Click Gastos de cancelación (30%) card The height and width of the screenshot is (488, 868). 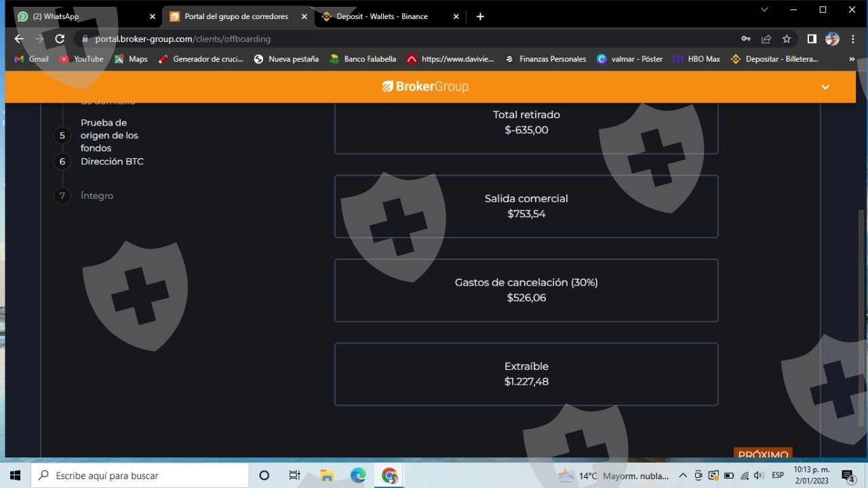tap(526, 290)
